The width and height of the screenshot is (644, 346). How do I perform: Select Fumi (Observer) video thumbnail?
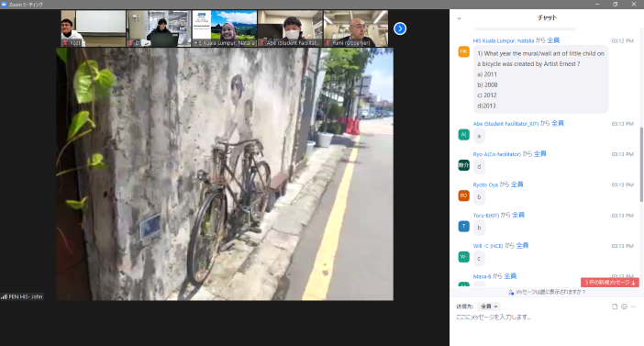click(x=356, y=28)
